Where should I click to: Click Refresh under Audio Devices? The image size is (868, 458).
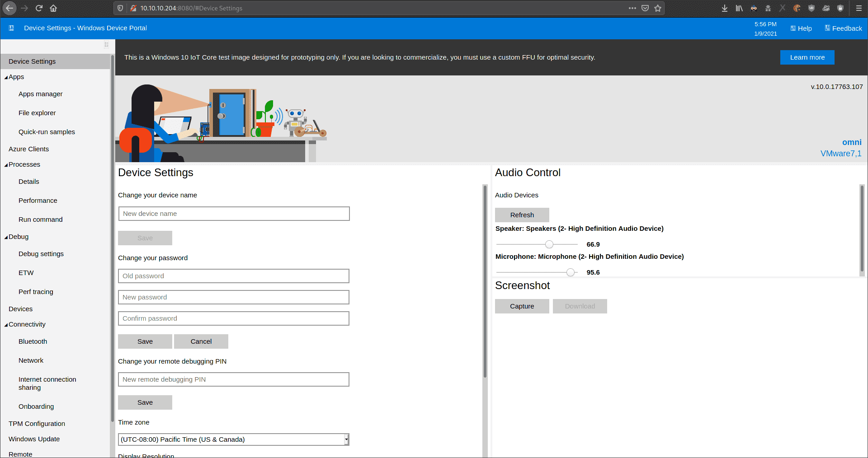pos(522,215)
